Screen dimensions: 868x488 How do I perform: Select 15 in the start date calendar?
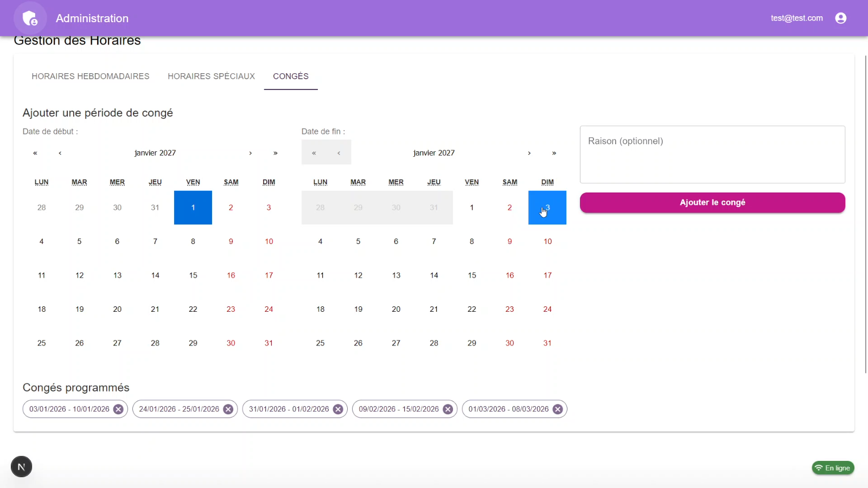coord(193,275)
